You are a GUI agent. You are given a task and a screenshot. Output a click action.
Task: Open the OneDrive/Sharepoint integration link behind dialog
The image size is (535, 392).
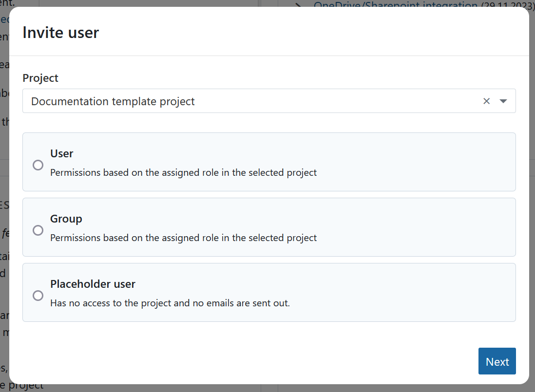[x=395, y=5]
